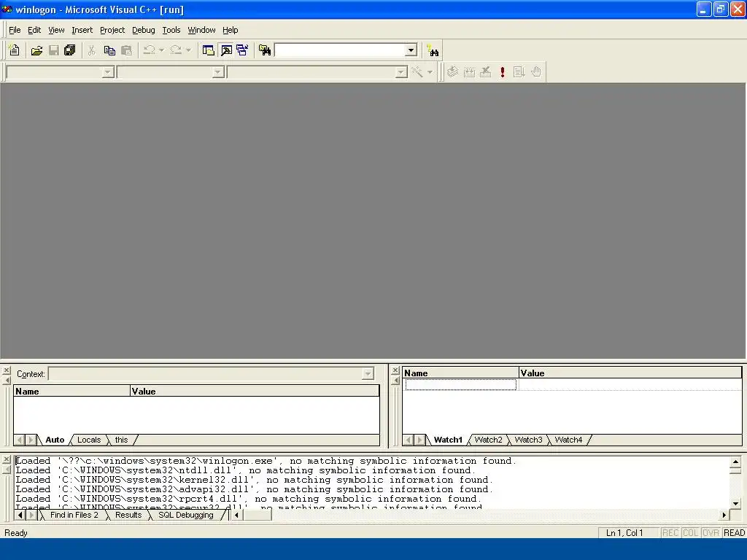Open the View menu

tap(56, 30)
